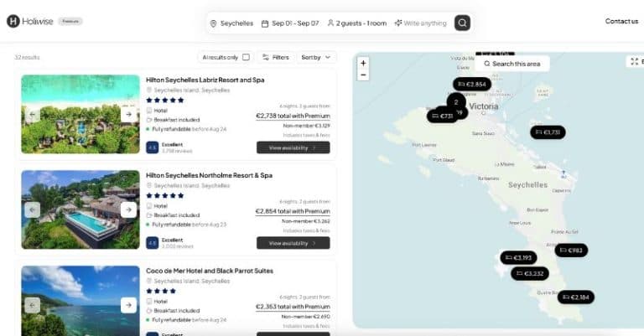Open Hilton Seychelles Labriz Resort and Spa title
Image resolution: width=644 pixels, height=336 pixels.
205,80
